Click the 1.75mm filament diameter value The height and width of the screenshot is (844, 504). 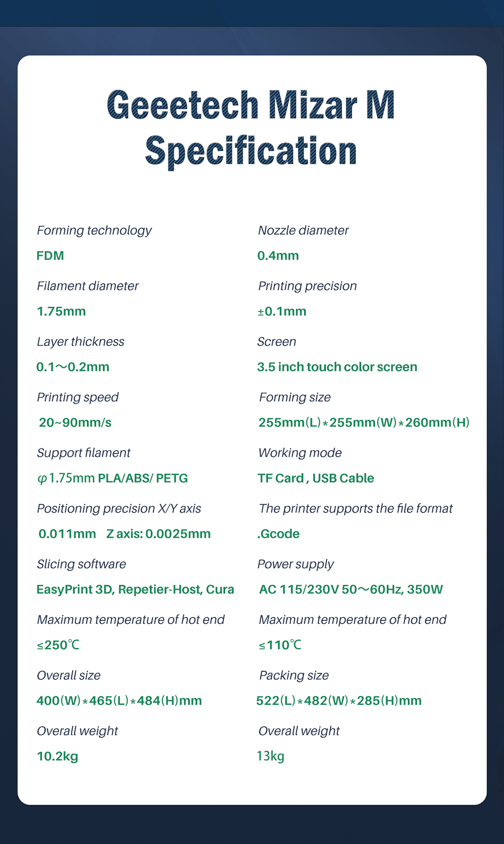point(61,311)
